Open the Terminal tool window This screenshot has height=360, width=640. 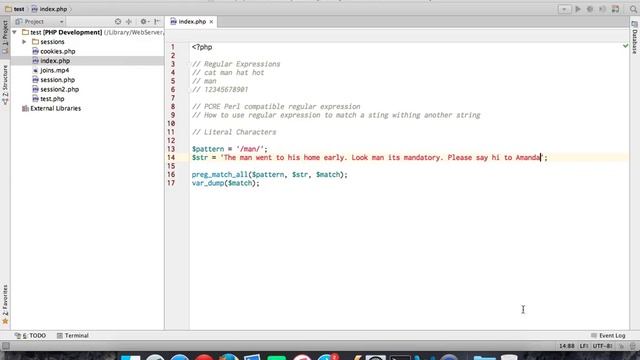[73, 336]
